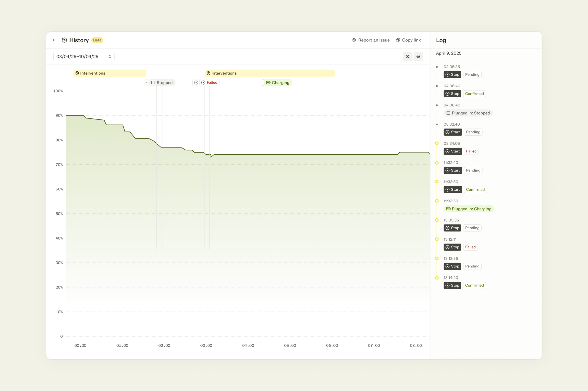Screen dimensions: 588x391
Task: Select the History clock icon in header
Action: (64, 40)
